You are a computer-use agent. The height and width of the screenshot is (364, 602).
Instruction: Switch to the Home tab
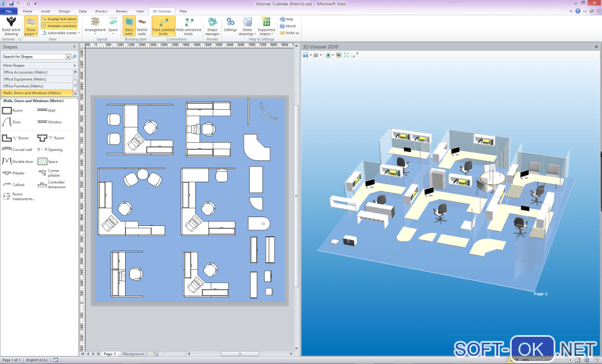tap(28, 11)
